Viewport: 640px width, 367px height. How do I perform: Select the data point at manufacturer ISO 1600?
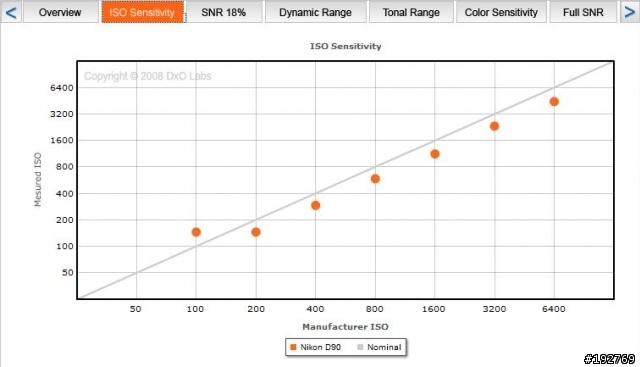tap(435, 154)
